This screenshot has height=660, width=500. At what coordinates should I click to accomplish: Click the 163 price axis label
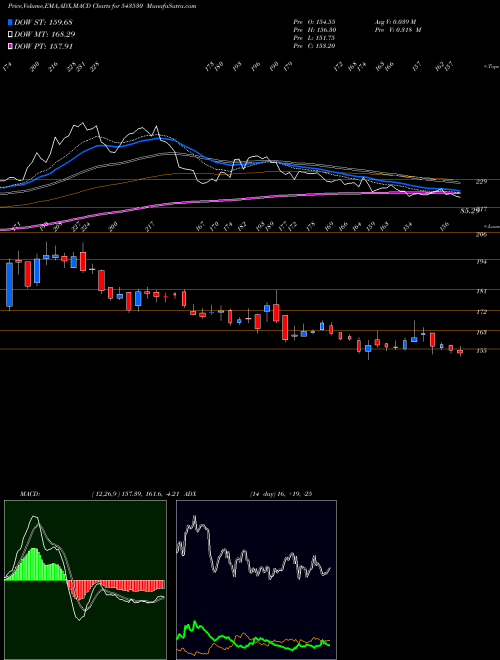(x=481, y=332)
